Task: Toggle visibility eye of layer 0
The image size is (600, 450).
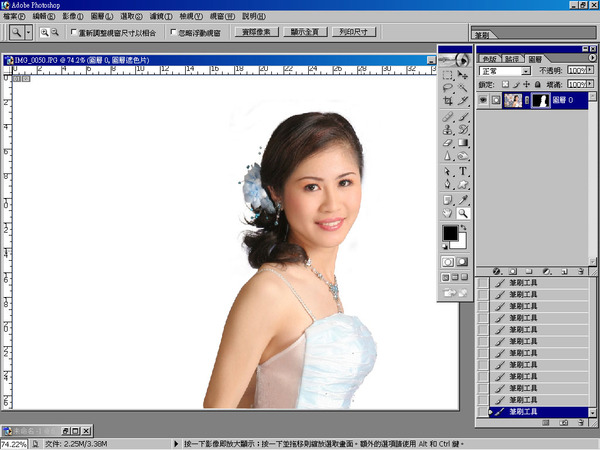Action: pyautogui.click(x=483, y=100)
